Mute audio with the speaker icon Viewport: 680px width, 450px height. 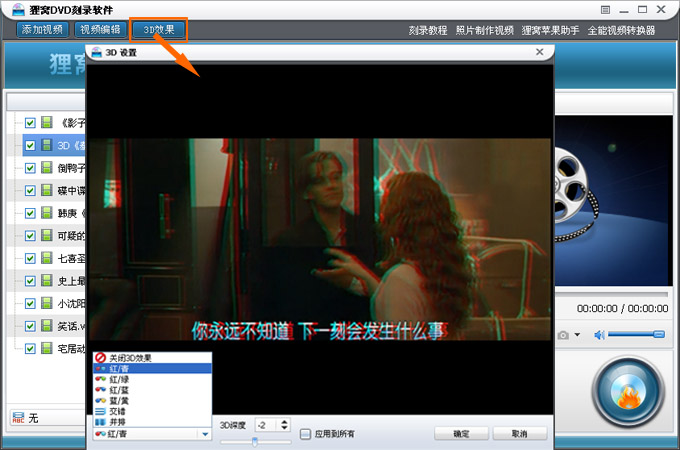point(599,335)
